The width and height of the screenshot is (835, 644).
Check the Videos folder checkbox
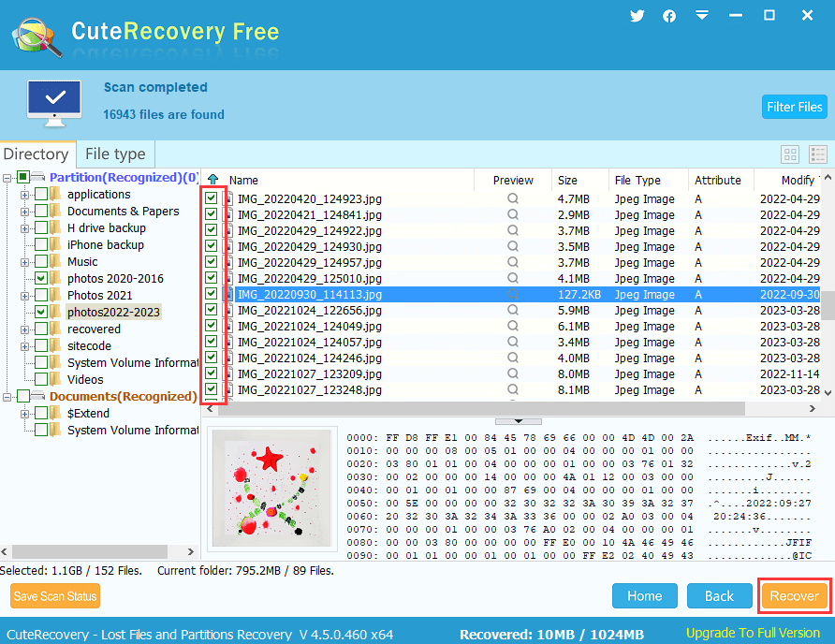point(41,380)
